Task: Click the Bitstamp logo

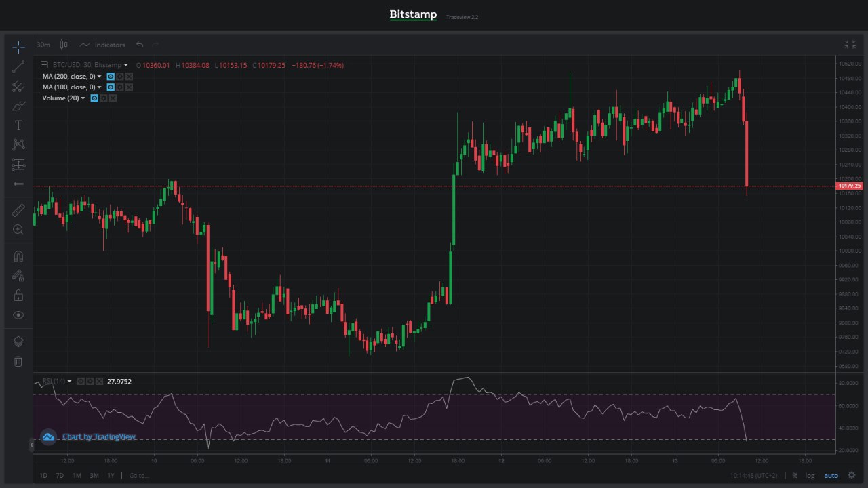Action: coord(413,15)
